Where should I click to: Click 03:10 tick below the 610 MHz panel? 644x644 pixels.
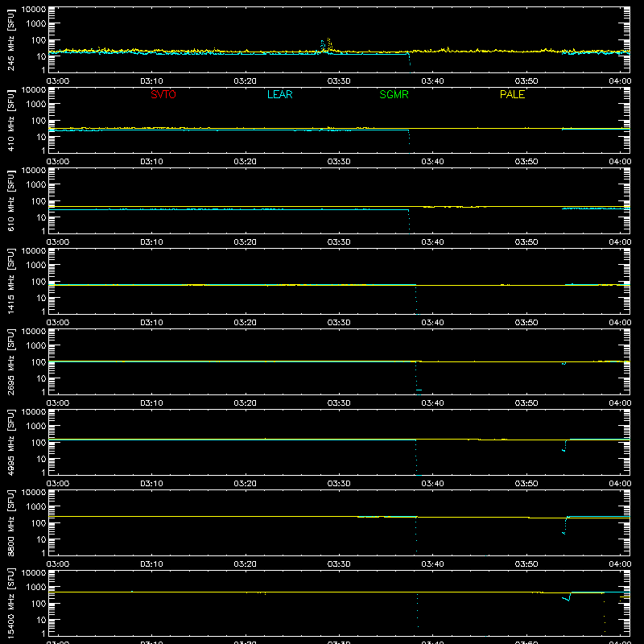point(151,242)
